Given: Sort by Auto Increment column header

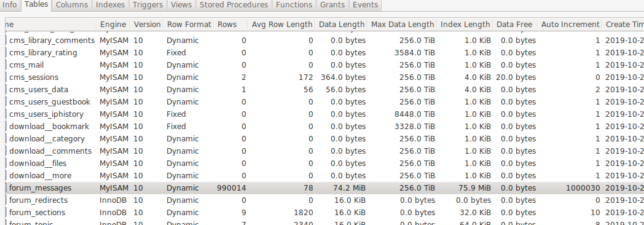Looking at the screenshot, I should coord(570,25).
